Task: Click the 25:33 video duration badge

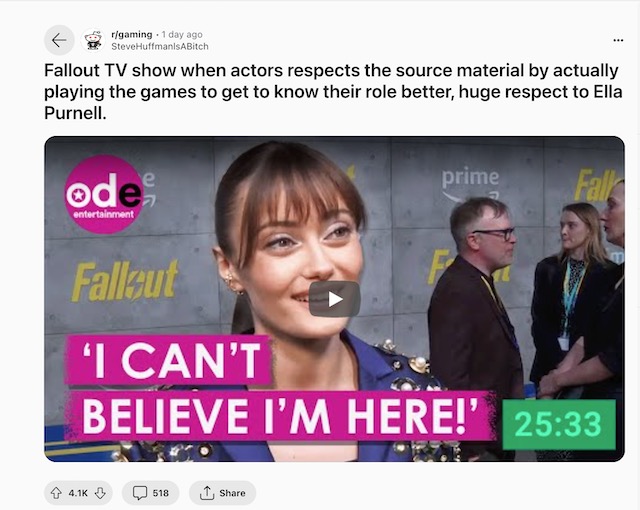Action: pos(559,424)
